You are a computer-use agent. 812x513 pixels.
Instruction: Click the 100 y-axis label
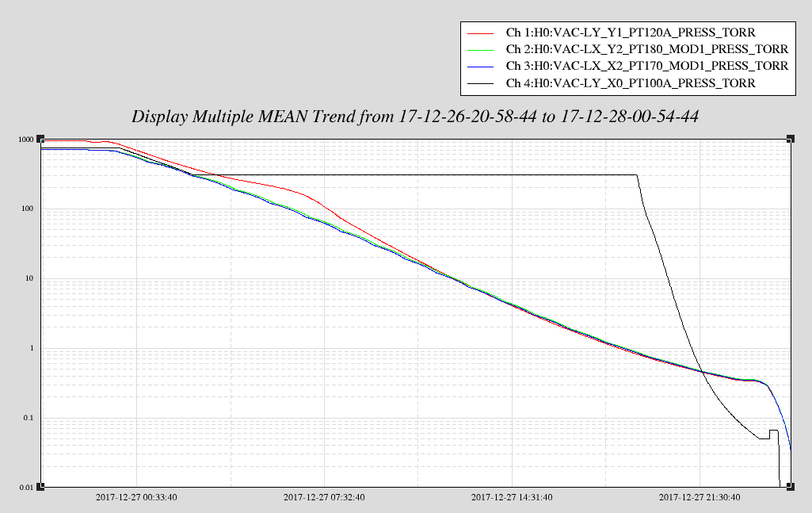point(27,209)
